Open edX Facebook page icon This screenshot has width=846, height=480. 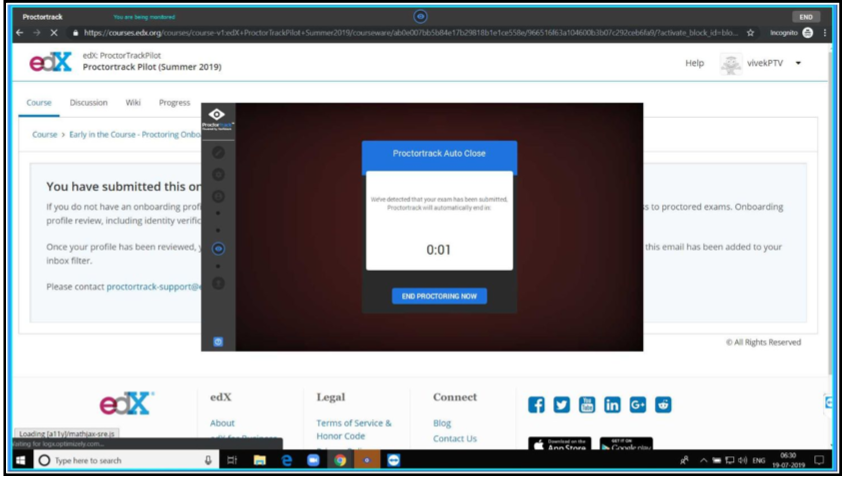click(536, 405)
